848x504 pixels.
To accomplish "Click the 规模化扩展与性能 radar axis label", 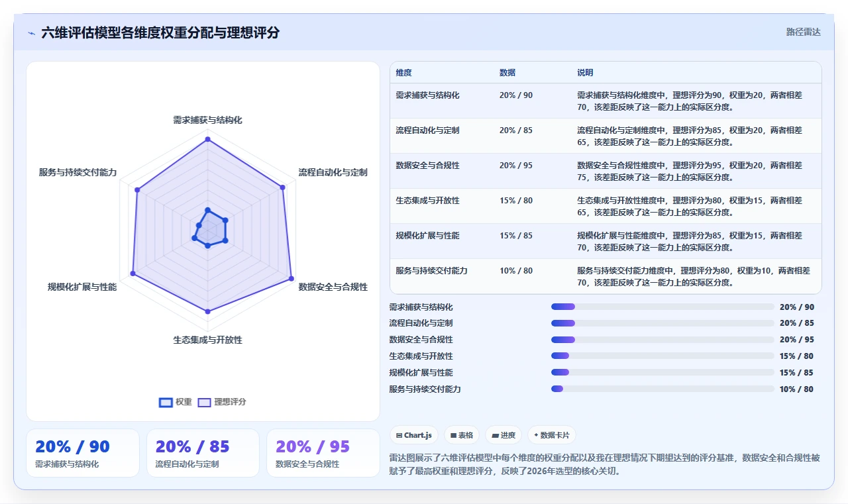I will pyautogui.click(x=82, y=287).
